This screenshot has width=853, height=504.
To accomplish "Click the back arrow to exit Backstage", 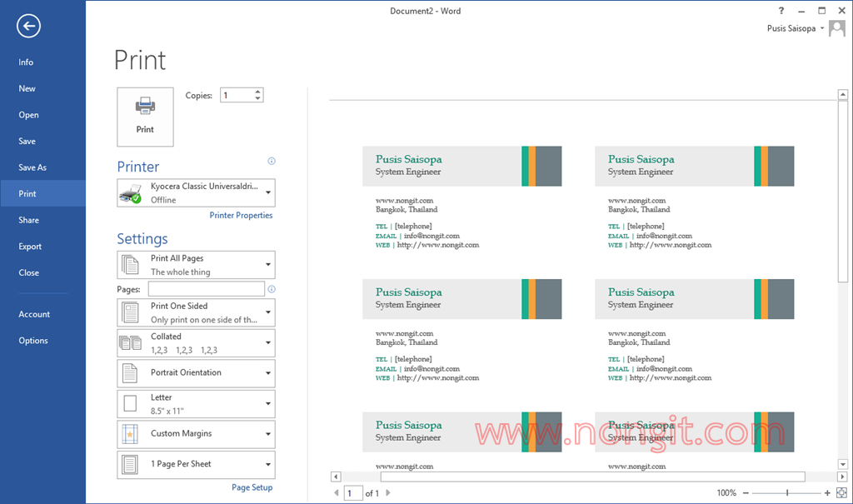I will tap(28, 26).
